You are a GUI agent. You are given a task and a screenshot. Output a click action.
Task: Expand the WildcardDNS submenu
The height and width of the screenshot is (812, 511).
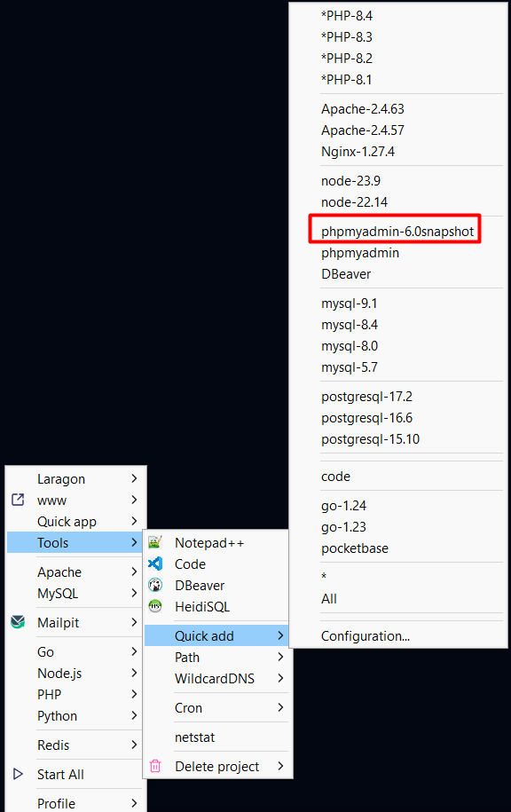click(213, 678)
